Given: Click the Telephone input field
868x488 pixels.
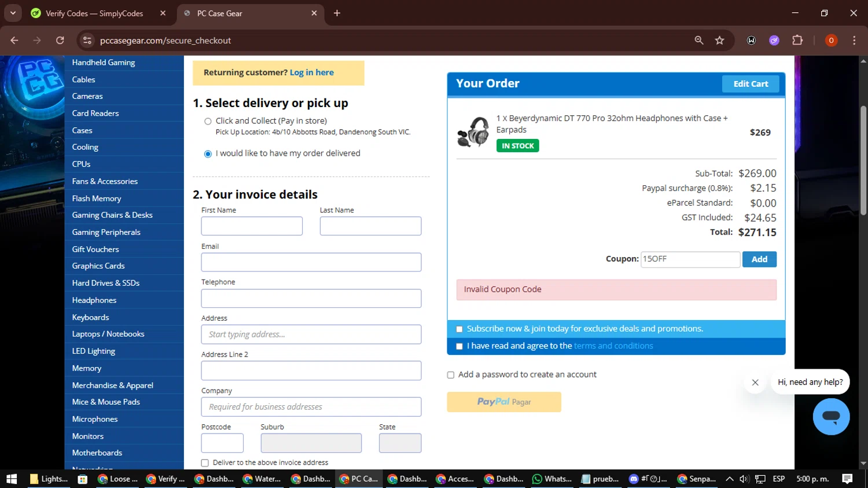Looking at the screenshot, I should pyautogui.click(x=311, y=298).
